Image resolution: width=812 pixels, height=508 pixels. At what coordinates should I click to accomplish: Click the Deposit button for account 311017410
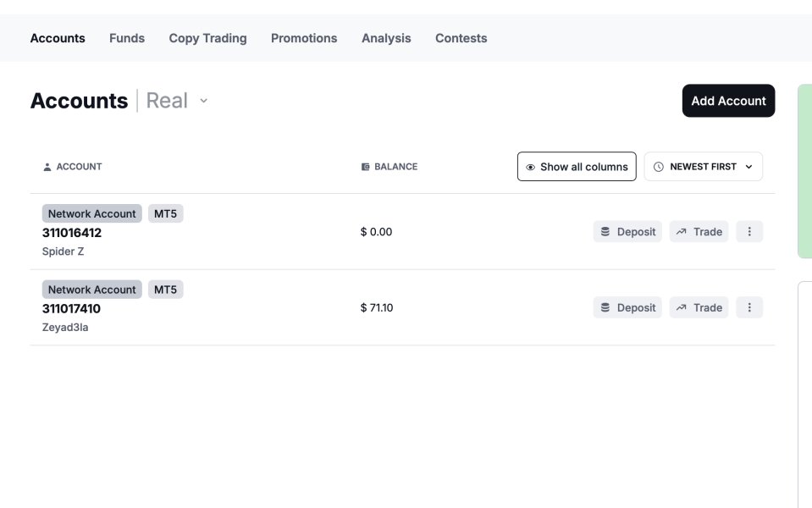(627, 307)
